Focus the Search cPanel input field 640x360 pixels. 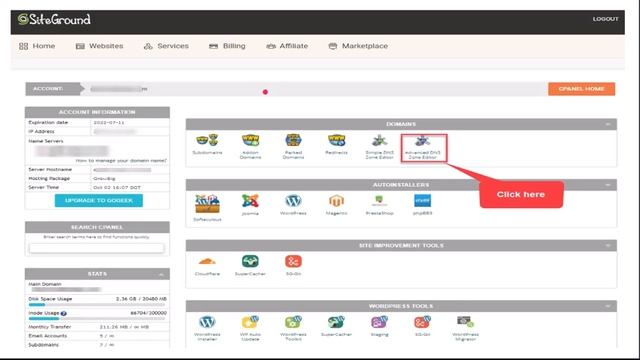coord(97,248)
